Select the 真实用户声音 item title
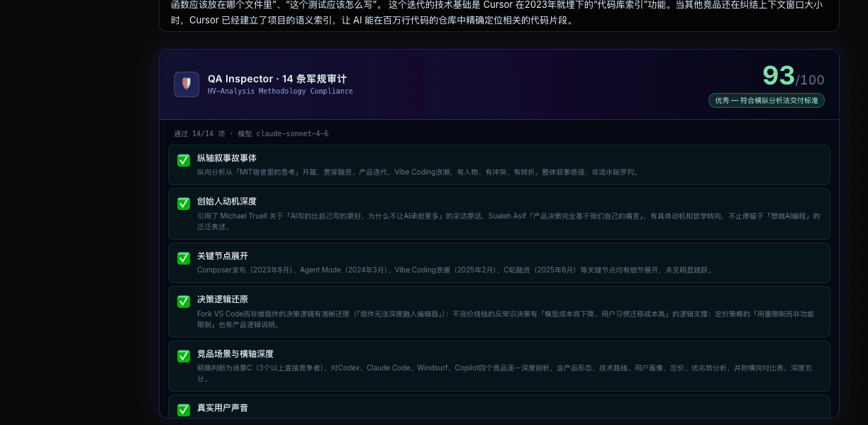This screenshot has height=425, width=868. [223, 408]
